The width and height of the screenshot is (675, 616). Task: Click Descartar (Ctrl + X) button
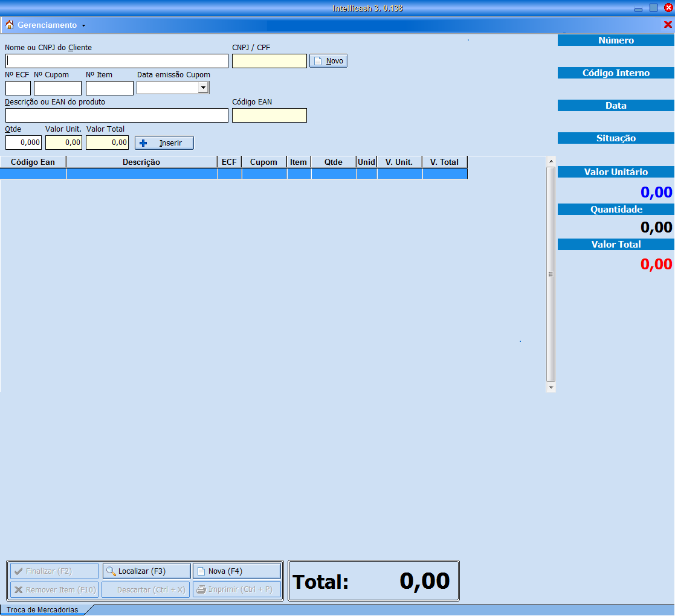coord(146,590)
